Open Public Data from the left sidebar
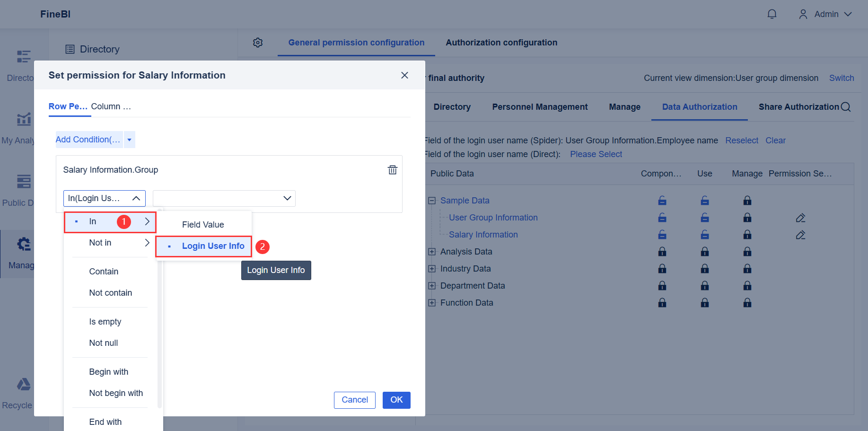The image size is (868, 431). tap(24, 181)
